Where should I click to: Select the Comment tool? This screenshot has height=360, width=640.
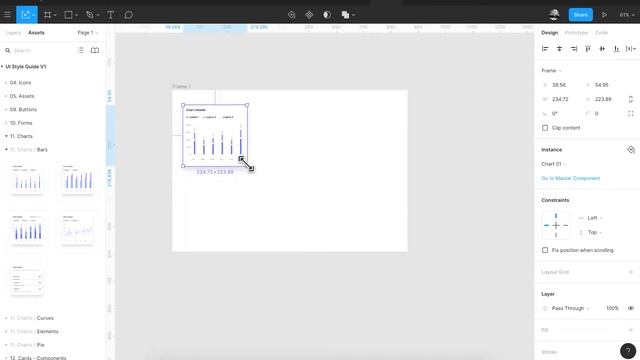(129, 15)
